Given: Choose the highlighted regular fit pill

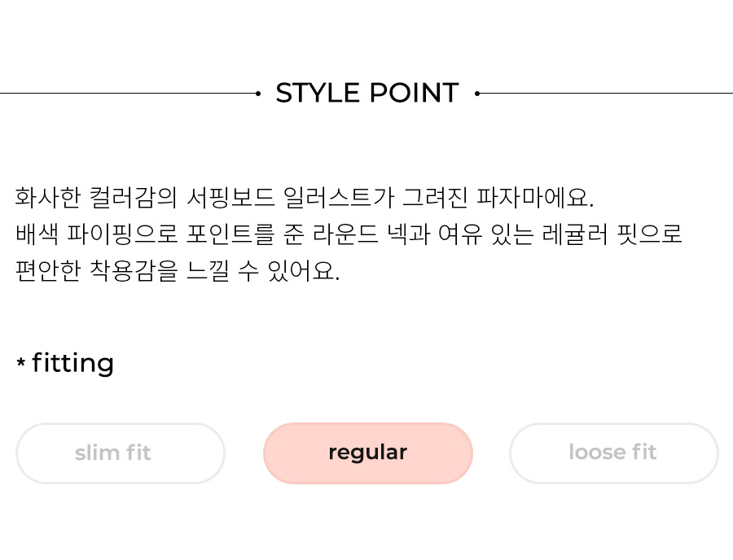Looking at the screenshot, I should point(368,453).
